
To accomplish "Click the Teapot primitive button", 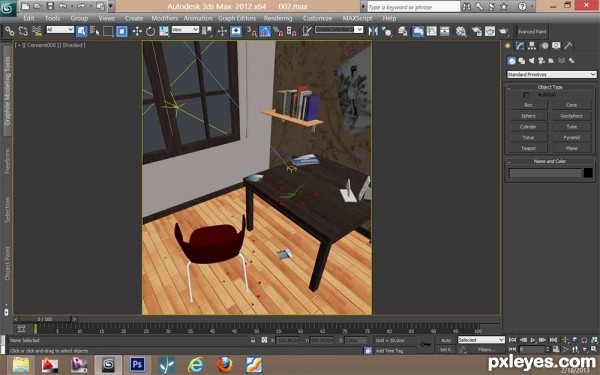I will point(528,148).
